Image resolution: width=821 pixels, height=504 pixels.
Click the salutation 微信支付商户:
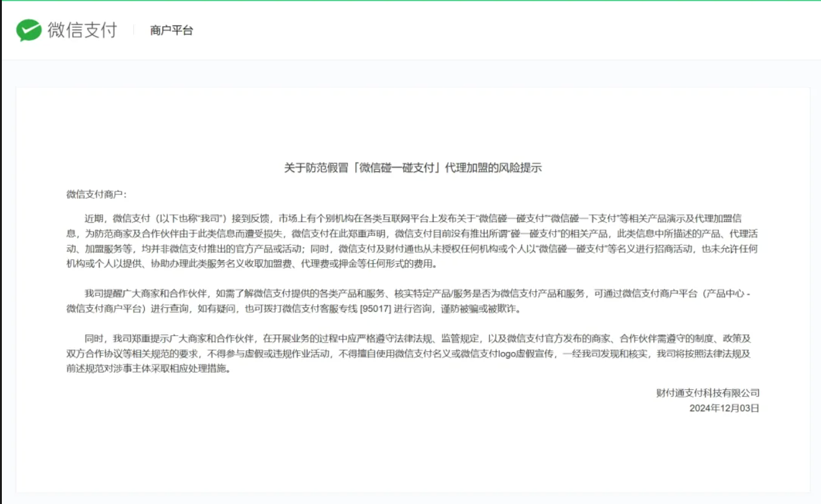point(96,194)
